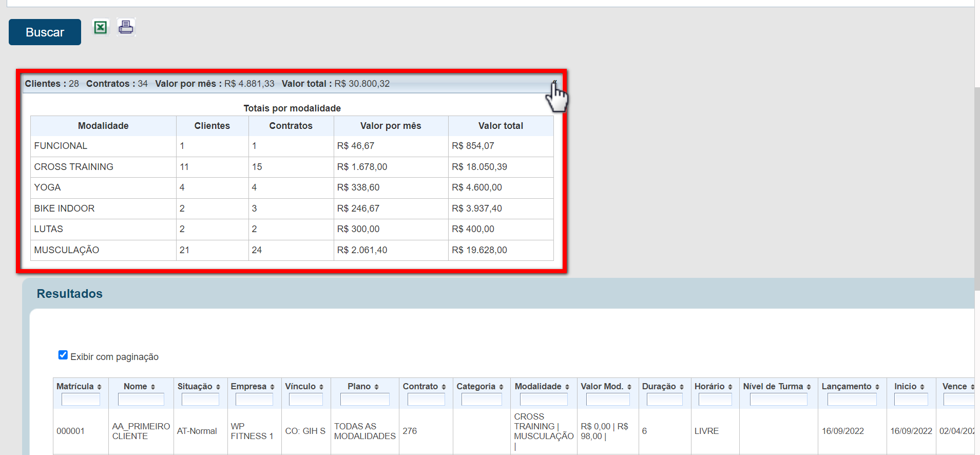Sort by Duração column arrows
This screenshot has width=980, height=455.
tap(682, 387)
